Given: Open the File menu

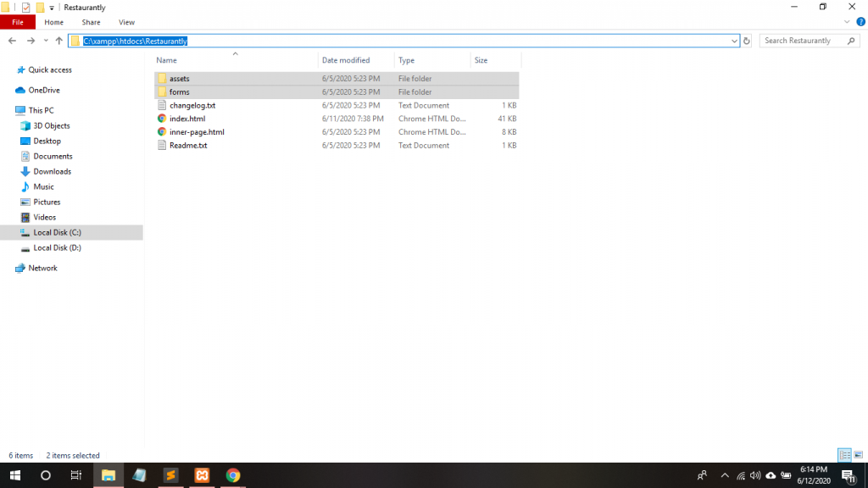Looking at the screenshot, I should coord(18,22).
